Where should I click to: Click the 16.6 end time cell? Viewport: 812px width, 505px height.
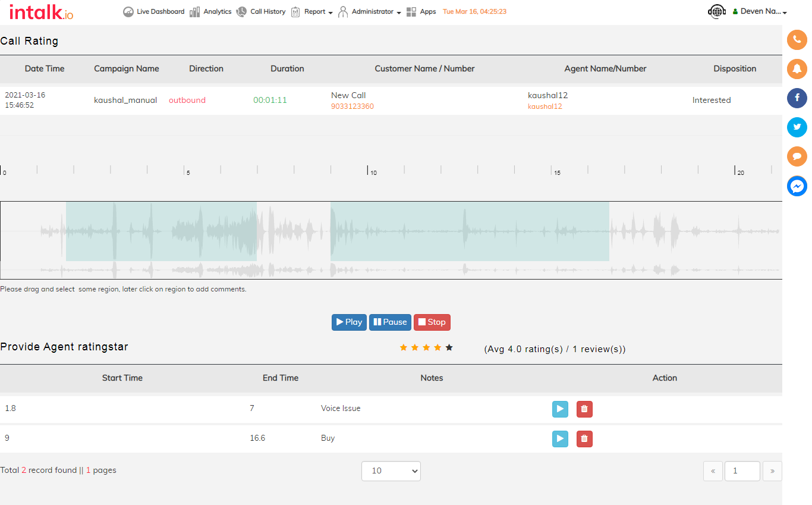[x=257, y=438]
